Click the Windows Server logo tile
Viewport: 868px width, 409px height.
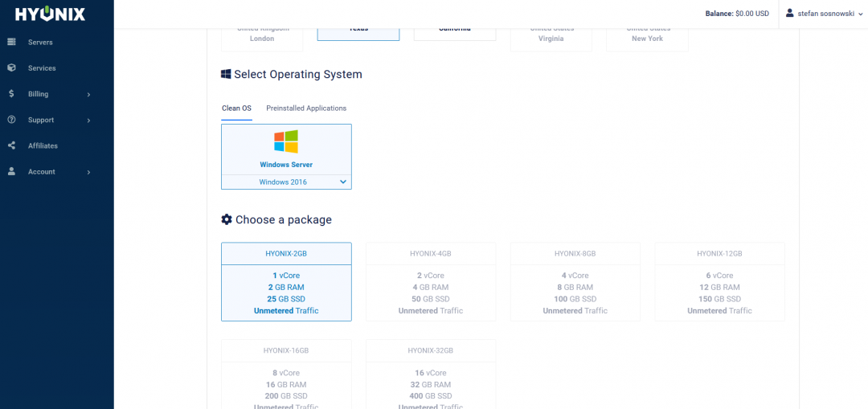tap(286, 149)
